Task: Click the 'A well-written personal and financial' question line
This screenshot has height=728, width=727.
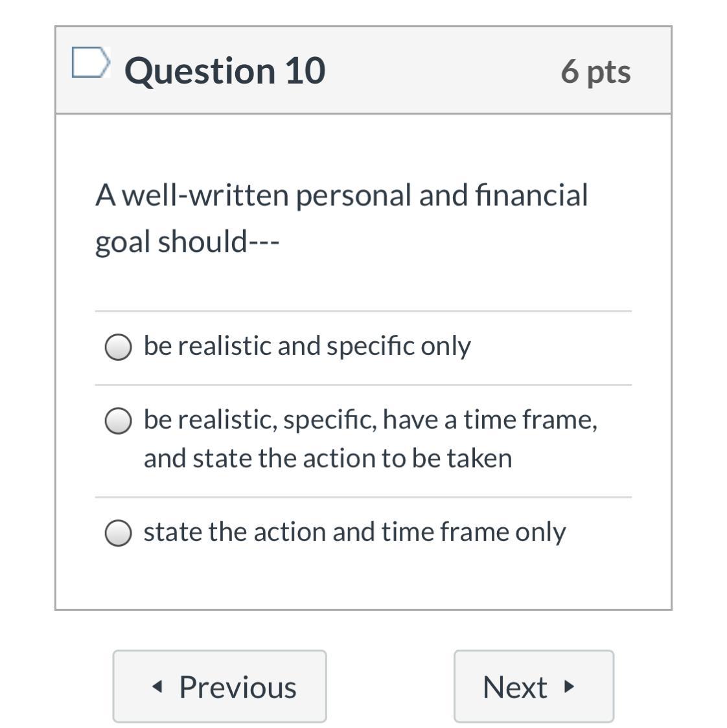Action: 341,196
